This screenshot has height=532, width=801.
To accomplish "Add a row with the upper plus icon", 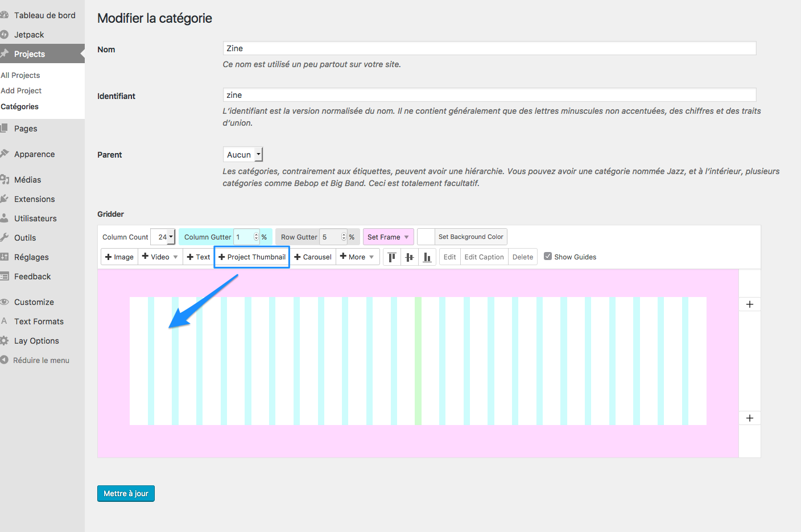I will point(749,304).
